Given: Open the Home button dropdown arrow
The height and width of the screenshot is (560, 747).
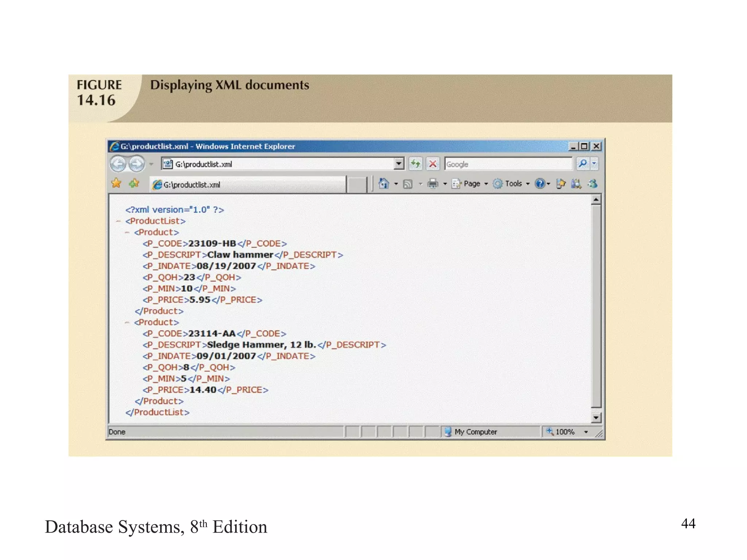Looking at the screenshot, I should (x=396, y=184).
